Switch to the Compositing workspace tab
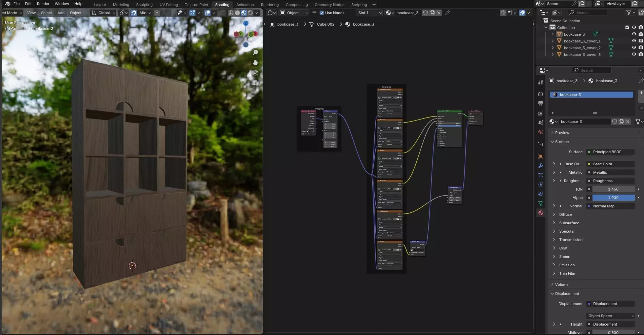The width and height of the screenshot is (644, 335). pyautogui.click(x=297, y=5)
